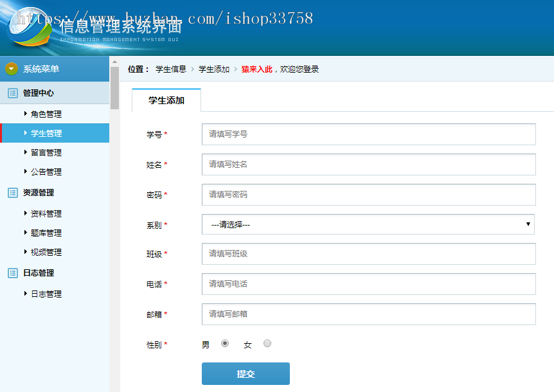Select the 女 gender radio button

click(267, 343)
